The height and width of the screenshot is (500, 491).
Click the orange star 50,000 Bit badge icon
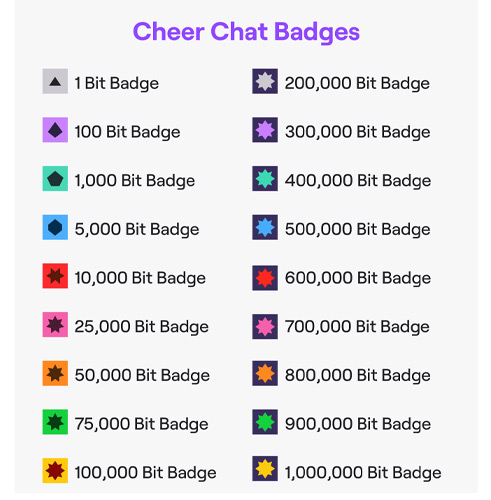coord(55,373)
